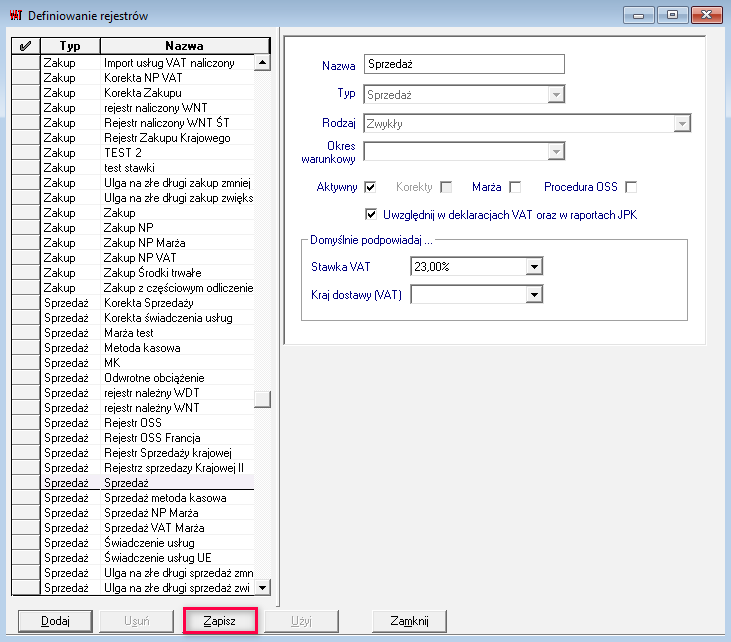Click the list scrollbar up arrow
The height and width of the screenshot is (642, 731).
[262, 62]
